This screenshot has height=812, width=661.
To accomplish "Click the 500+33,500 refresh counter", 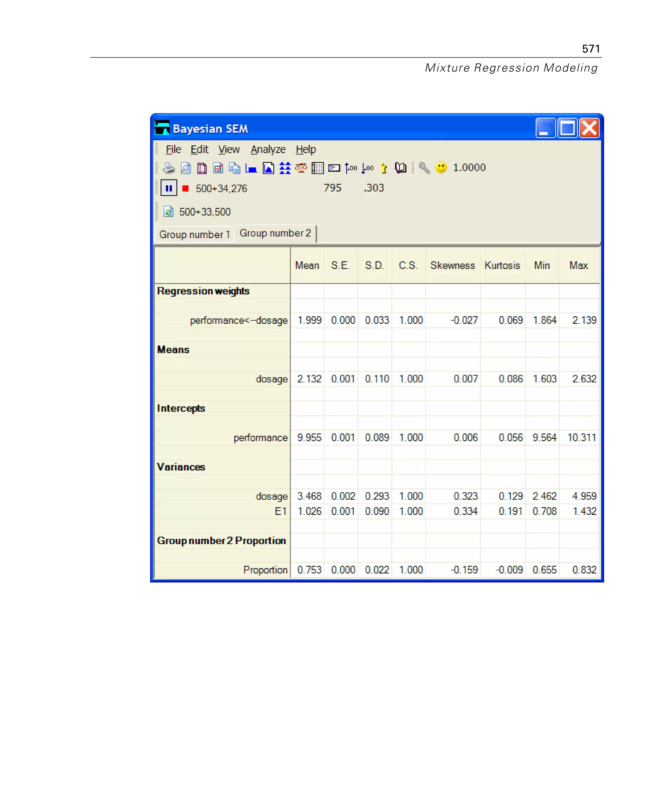I will pyautogui.click(x=205, y=212).
